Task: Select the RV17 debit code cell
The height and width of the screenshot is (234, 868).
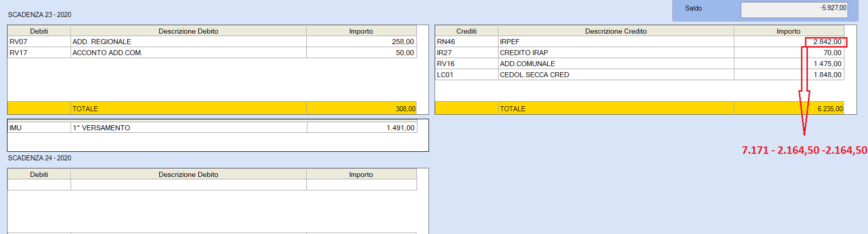Action: (39, 53)
